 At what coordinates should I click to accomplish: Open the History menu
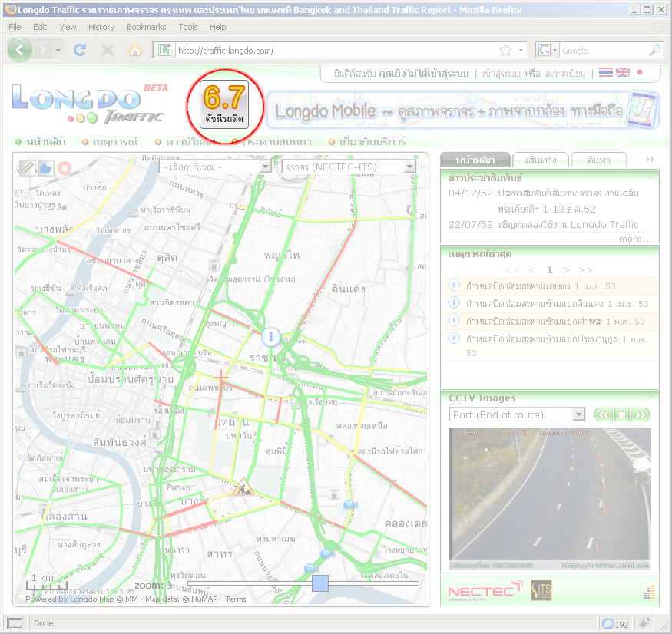point(101,27)
